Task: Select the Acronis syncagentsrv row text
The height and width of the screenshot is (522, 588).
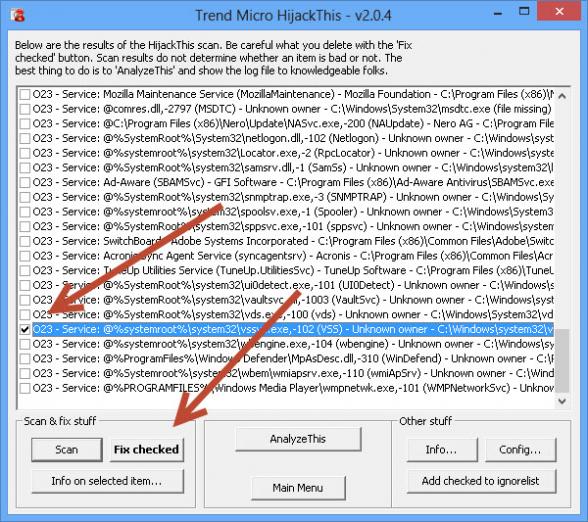Action: [293, 256]
